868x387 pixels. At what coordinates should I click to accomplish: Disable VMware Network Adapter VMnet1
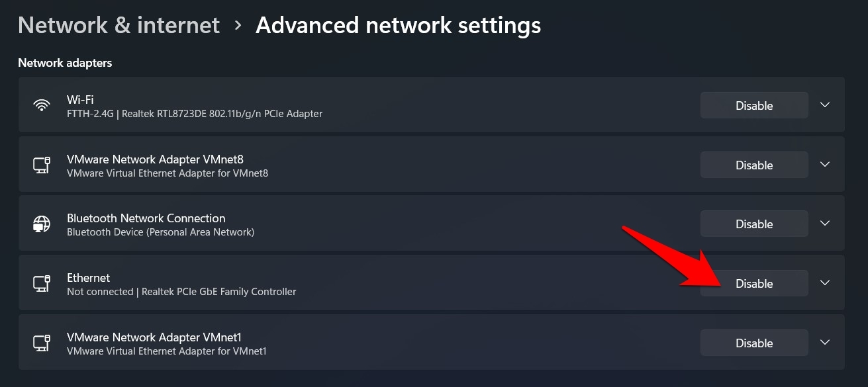754,343
